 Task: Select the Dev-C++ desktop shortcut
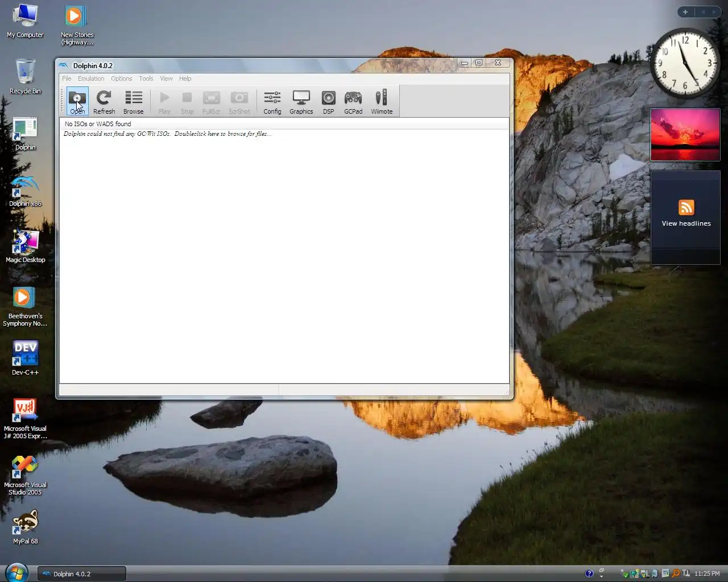25,358
